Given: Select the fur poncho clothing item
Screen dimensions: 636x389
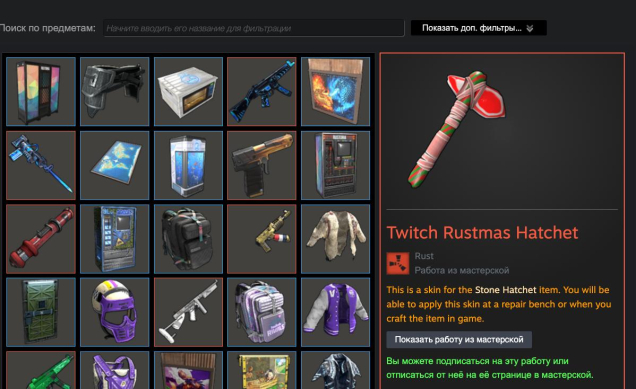Looking at the screenshot, I should (335, 239).
